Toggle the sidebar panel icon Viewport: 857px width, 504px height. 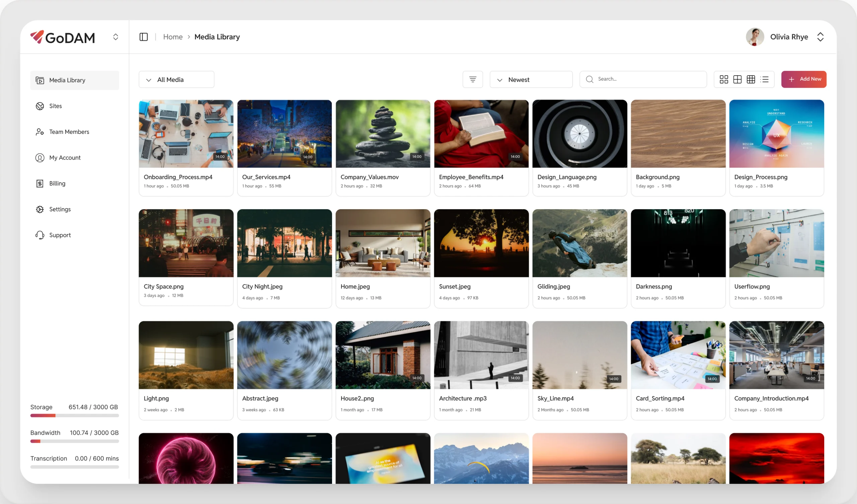pos(144,37)
